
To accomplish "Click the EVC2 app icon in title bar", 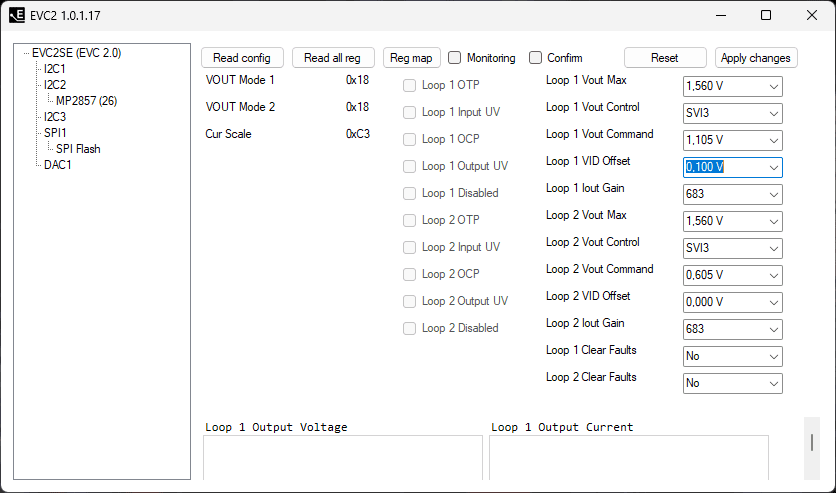I will pos(17,15).
